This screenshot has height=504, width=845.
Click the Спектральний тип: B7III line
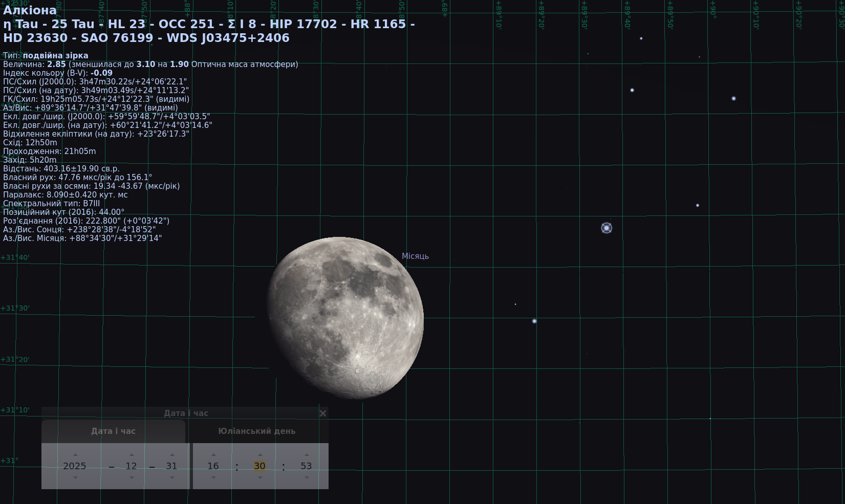tap(52, 203)
